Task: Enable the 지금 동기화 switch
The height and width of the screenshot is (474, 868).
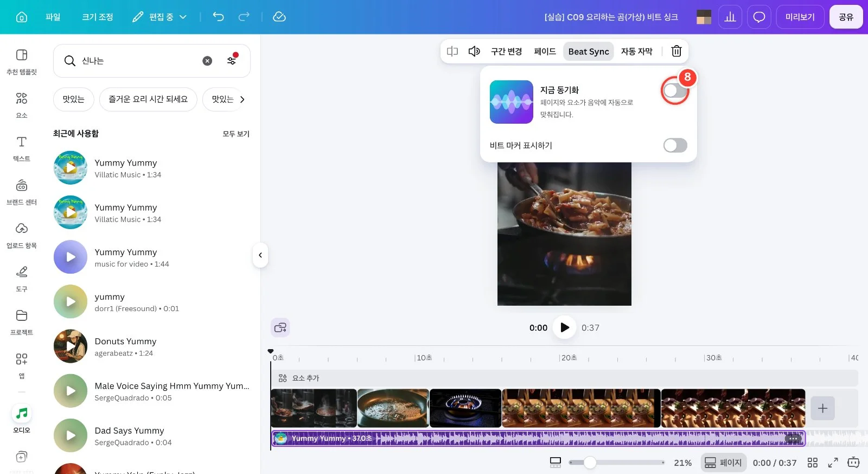Action: (675, 91)
